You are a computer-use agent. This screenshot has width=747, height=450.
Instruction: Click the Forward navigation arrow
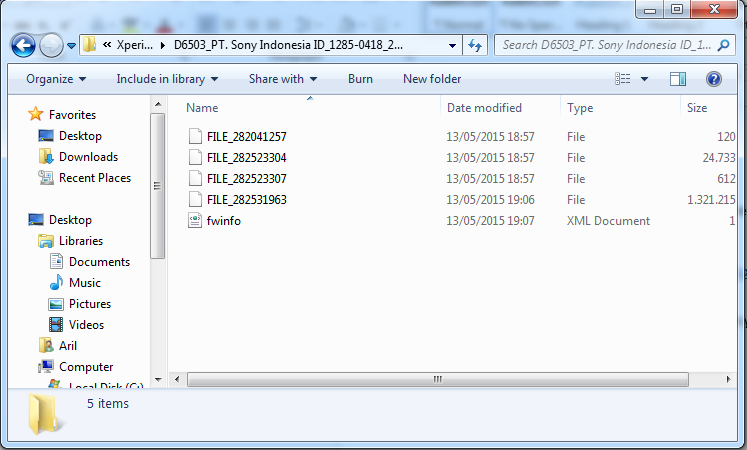[51, 46]
